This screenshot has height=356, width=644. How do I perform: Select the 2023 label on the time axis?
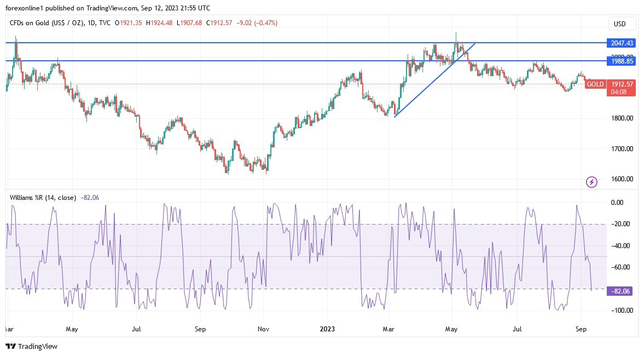click(327, 329)
